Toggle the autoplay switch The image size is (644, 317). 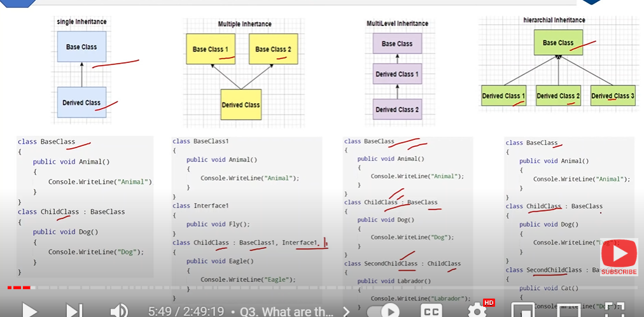(382, 311)
